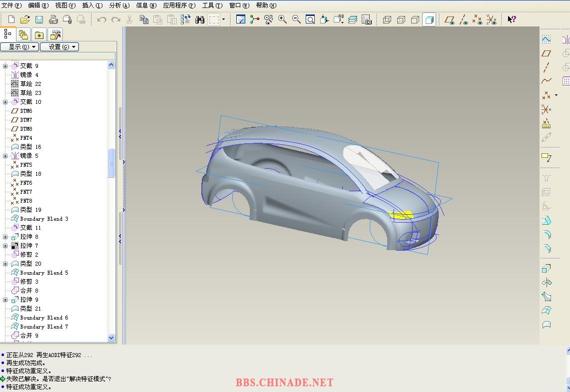Open the selection filter dropdown arrow

pos(224,19)
